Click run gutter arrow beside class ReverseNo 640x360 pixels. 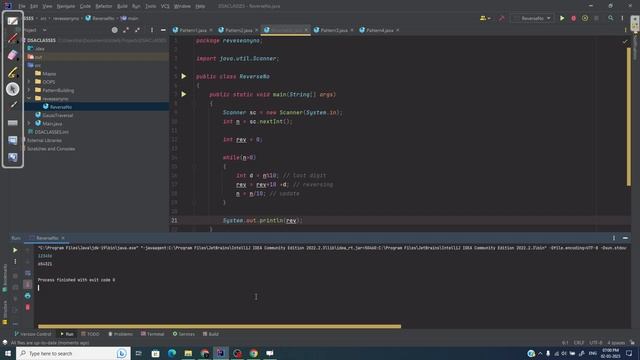184,76
